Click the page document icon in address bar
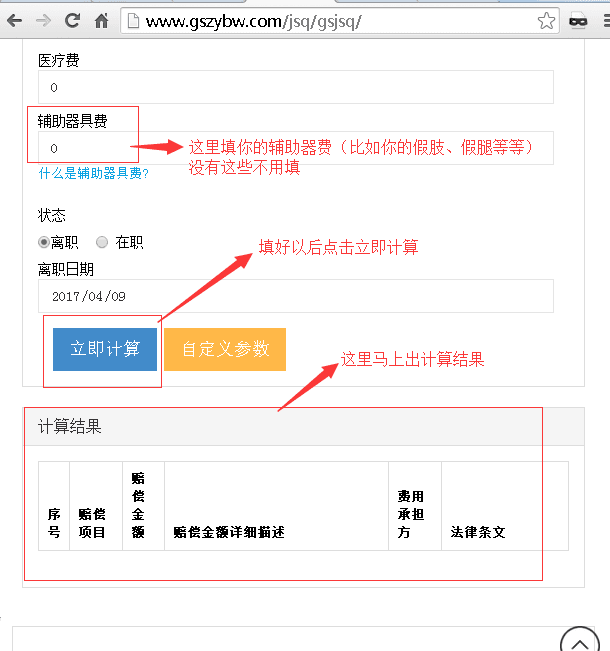 (133, 21)
